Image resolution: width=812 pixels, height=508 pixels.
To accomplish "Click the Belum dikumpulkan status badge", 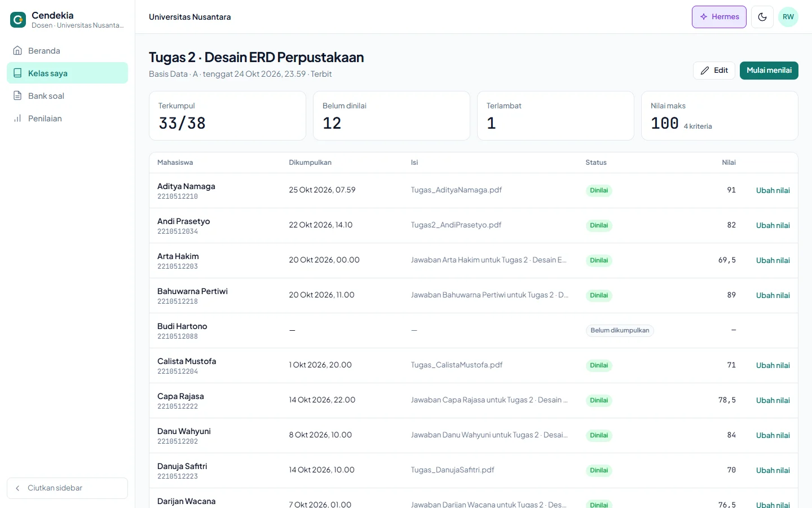I will pyautogui.click(x=620, y=330).
